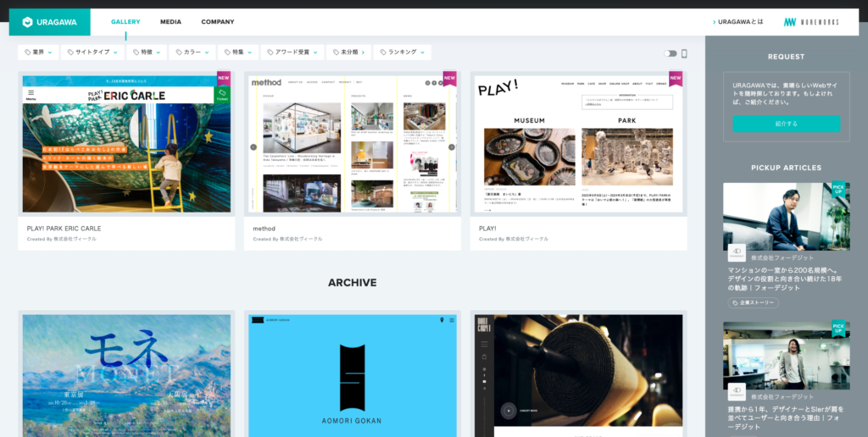Image resolution: width=868 pixels, height=437 pixels.
Task: Click the PLAY! title link
Action: 487,229
